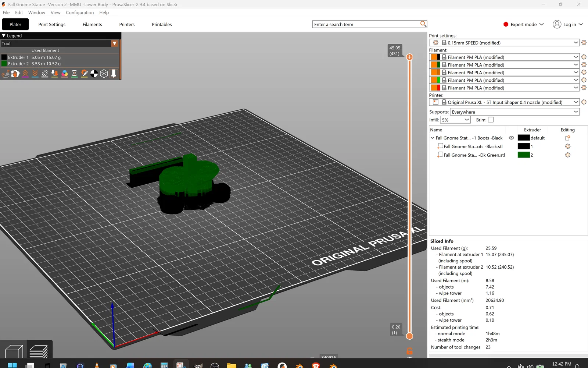Click the editing icon for parent gnome object
Image resolution: width=588 pixels, height=368 pixels.
click(567, 138)
